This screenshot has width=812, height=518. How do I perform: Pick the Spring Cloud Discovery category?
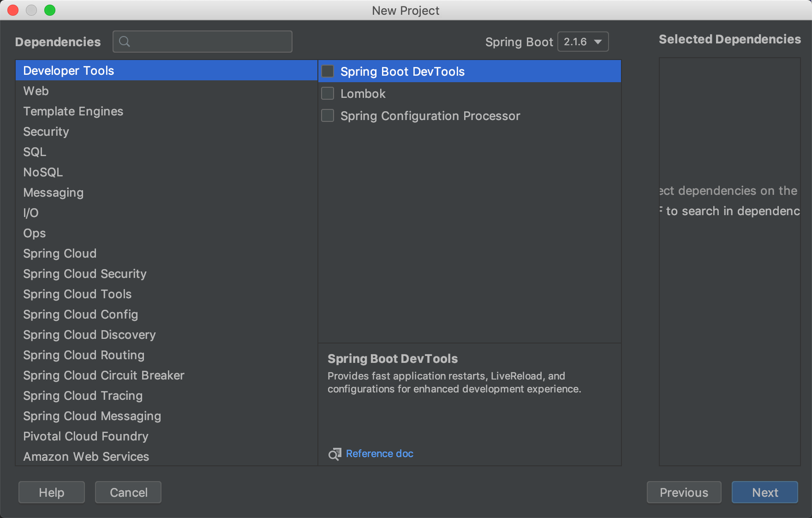[90, 335]
